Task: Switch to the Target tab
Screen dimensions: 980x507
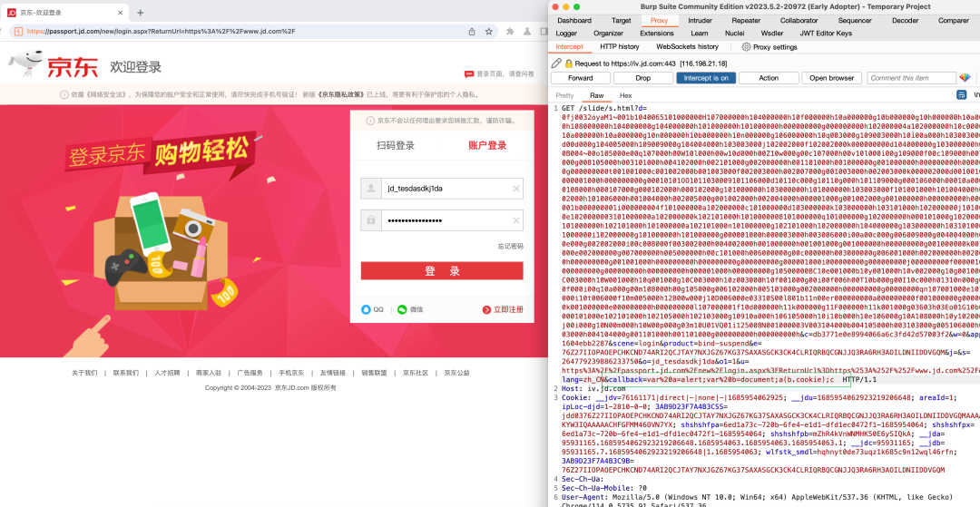Action: [x=621, y=21]
